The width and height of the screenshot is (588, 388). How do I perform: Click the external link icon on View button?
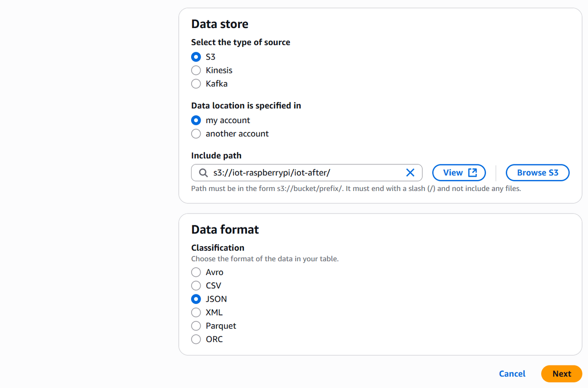point(472,173)
